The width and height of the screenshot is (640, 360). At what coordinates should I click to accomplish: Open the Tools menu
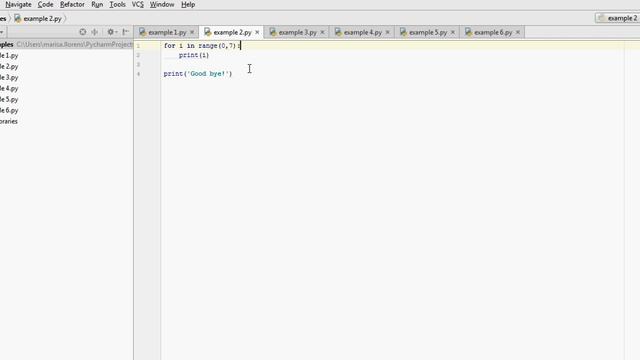coord(118,4)
